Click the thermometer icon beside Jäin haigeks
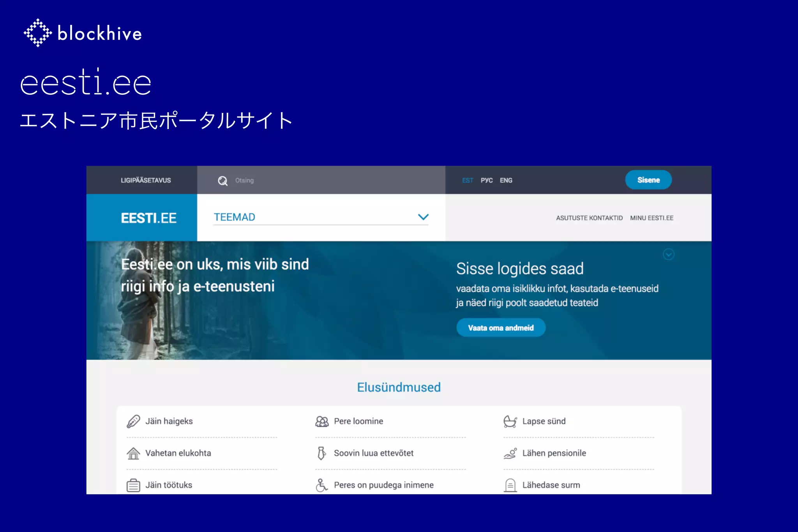 [133, 421]
